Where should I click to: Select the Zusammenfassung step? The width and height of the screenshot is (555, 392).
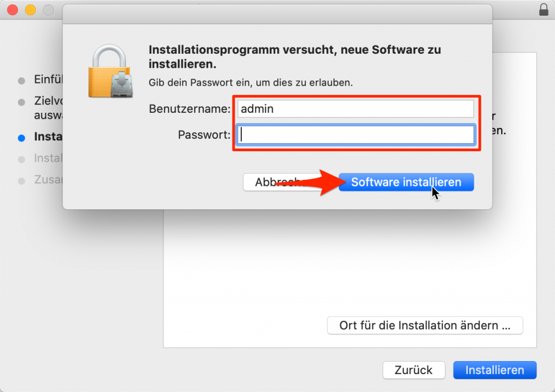tap(48, 179)
